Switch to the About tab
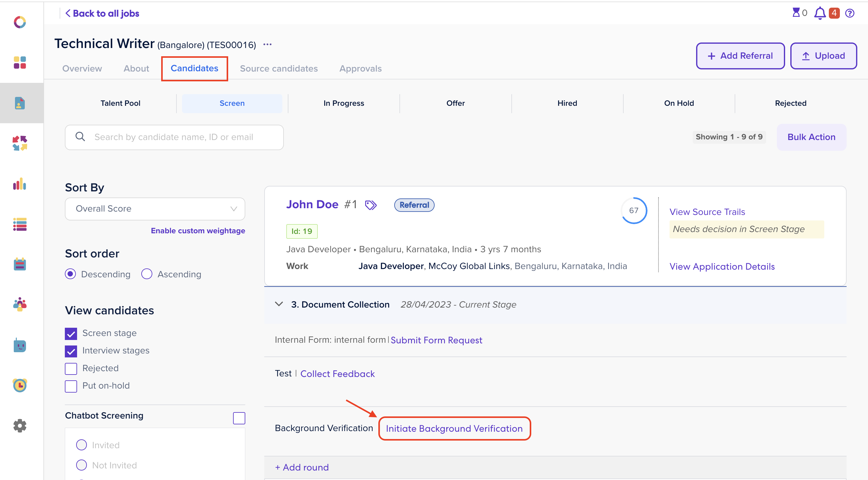The width and height of the screenshot is (868, 480). pos(136,68)
